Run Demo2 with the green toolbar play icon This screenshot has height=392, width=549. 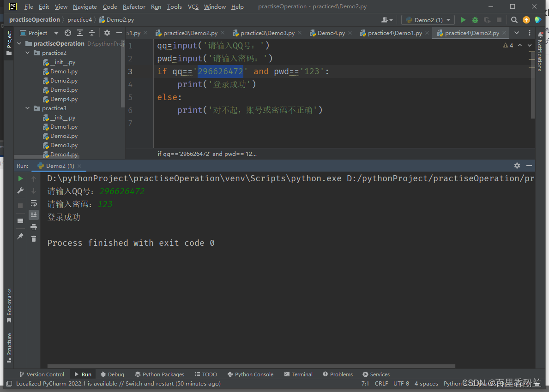point(463,20)
